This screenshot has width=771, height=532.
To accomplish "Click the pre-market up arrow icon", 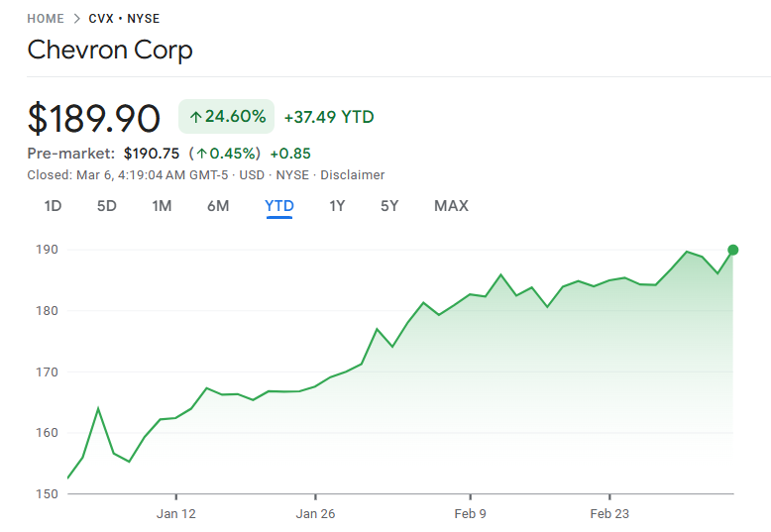I will 201,154.
